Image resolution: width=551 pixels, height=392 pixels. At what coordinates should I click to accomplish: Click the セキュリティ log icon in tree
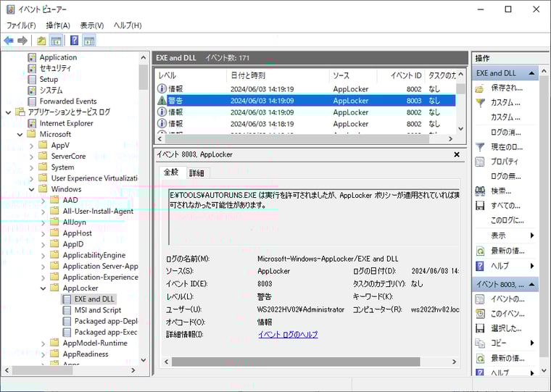(x=32, y=68)
